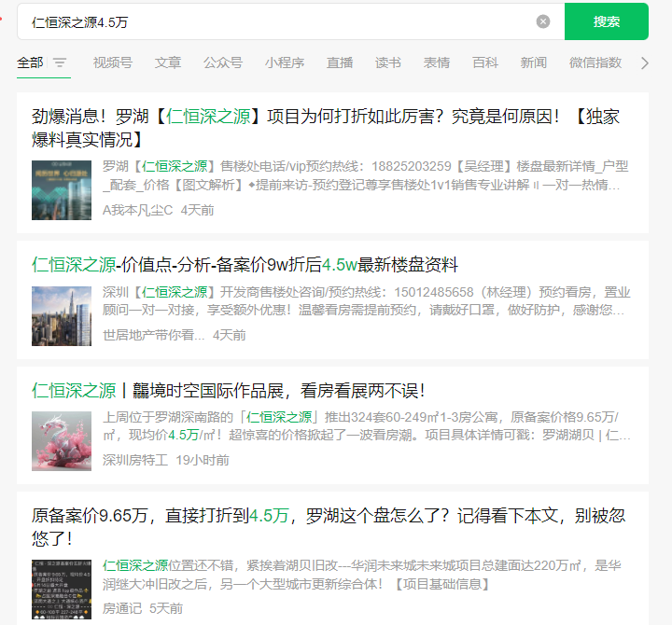The image size is (672, 625).
Task: Switch to the 视频号 tab
Action: click(112, 63)
